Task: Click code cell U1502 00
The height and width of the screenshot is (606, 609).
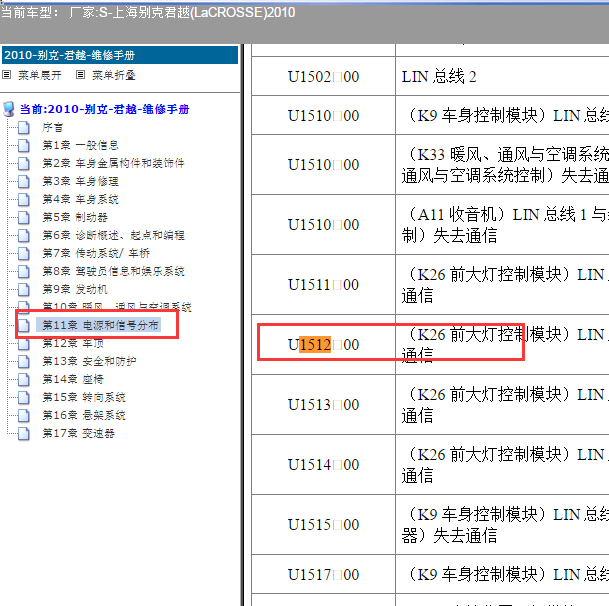Action: point(323,77)
